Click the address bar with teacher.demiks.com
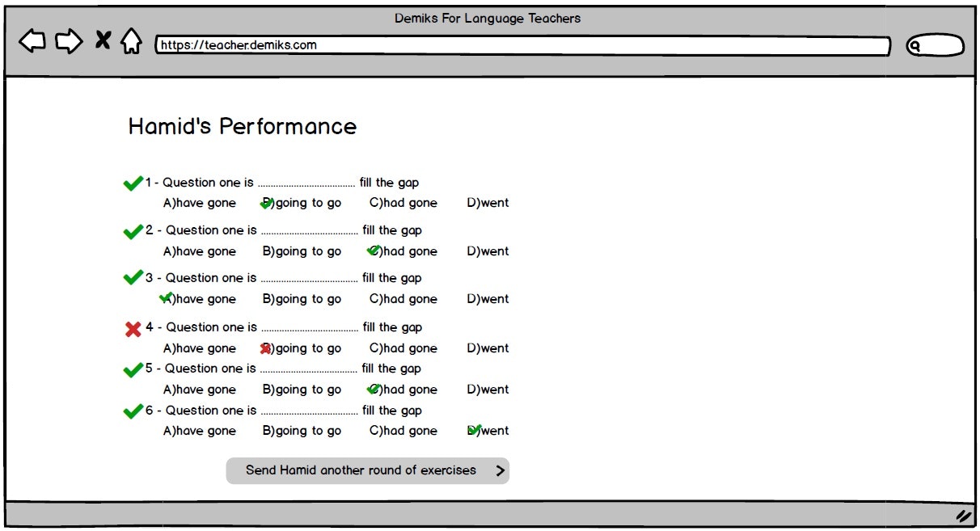The height and width of the screenshot is (531, 980). point(522,45)
